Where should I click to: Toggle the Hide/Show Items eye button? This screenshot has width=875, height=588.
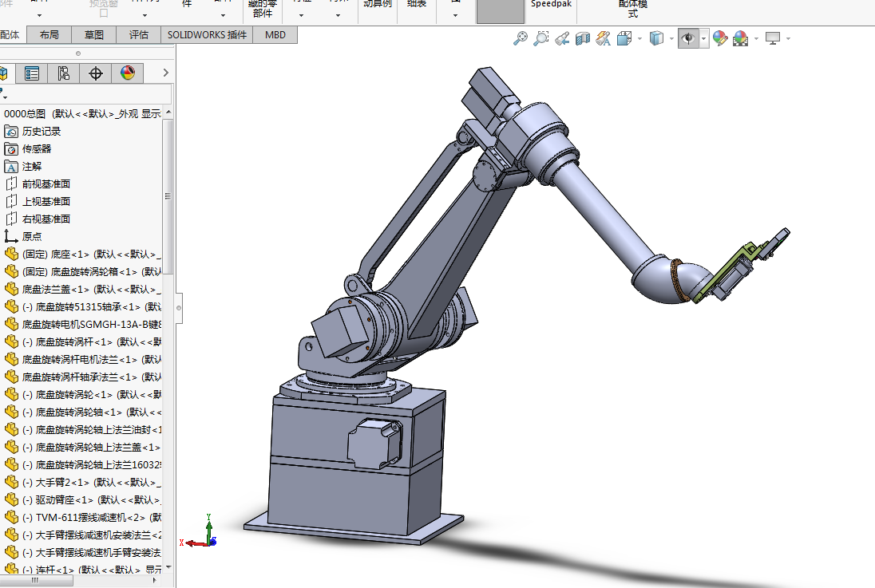click(688, 38)
